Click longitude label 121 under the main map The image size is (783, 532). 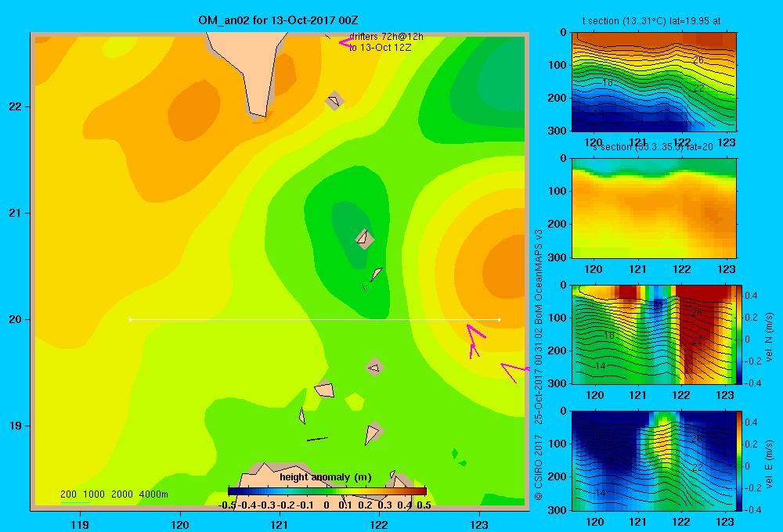click(x=280, y=524)
